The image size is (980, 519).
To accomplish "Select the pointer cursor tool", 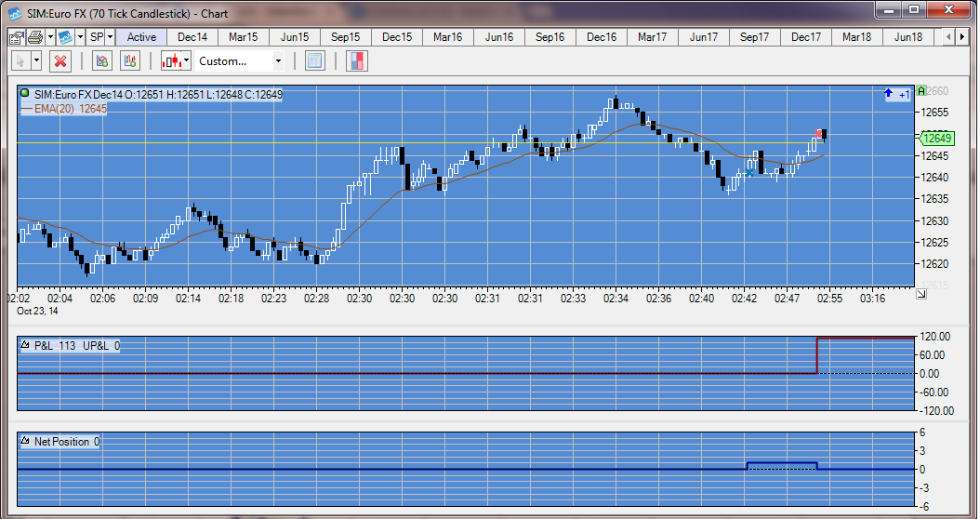I will tap(20, 61).
